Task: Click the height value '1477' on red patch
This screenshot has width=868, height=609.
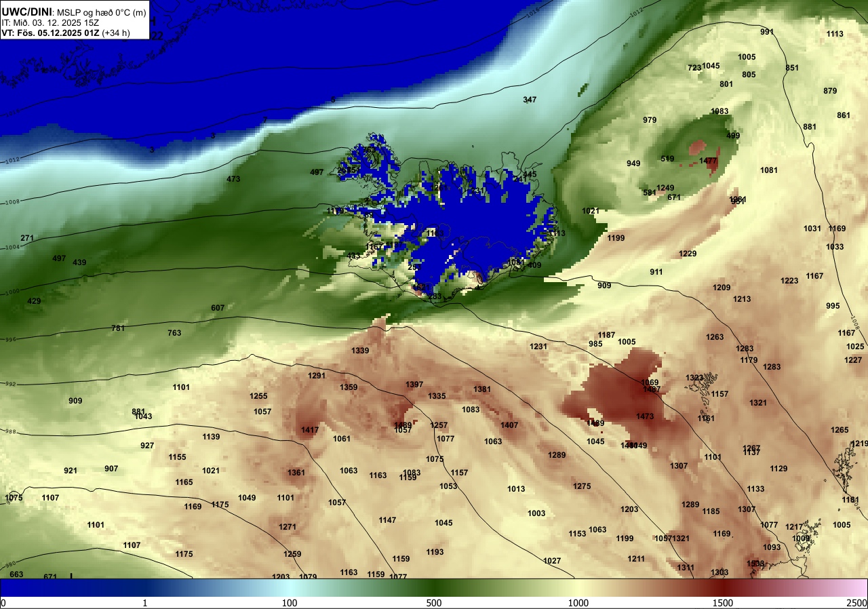Action: (708, 161)
